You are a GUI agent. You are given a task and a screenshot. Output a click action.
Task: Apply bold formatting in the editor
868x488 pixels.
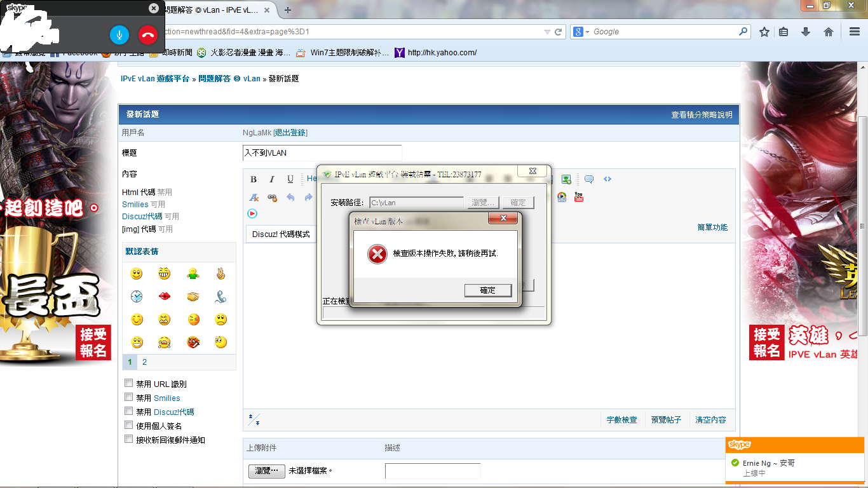pos(254,179)
